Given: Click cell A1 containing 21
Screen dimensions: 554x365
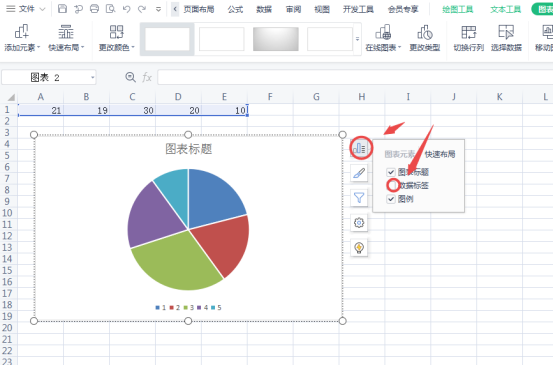Looking at the screenshot, I should coord(41,110).
